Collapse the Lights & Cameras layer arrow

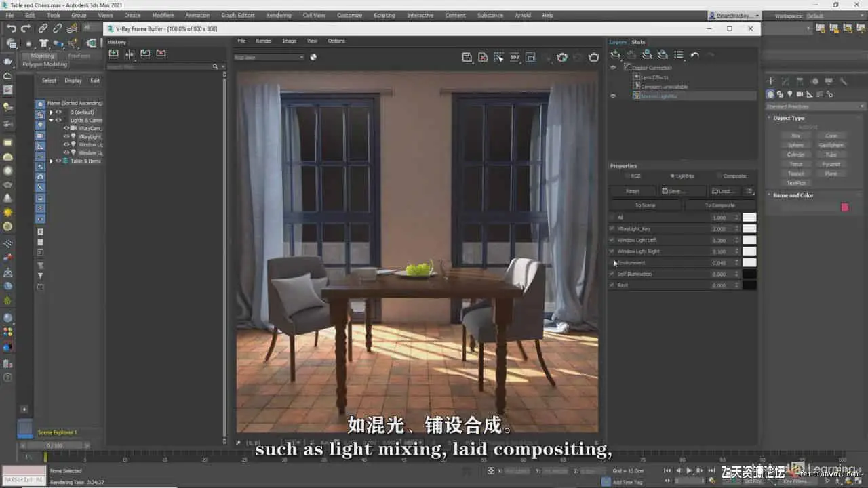(x=51, y=120)
